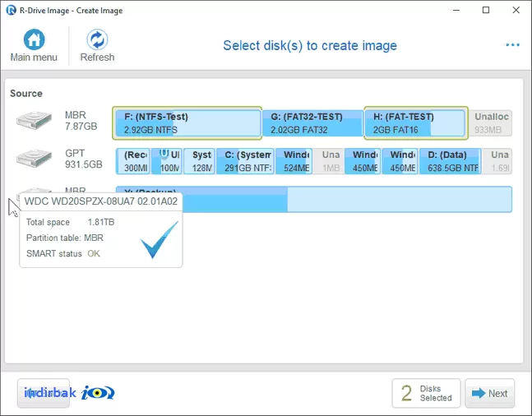This screenshot has width=532, height=416.
Task: Click the MBR 7.87GB disk label
Action: tap(81, 121)
